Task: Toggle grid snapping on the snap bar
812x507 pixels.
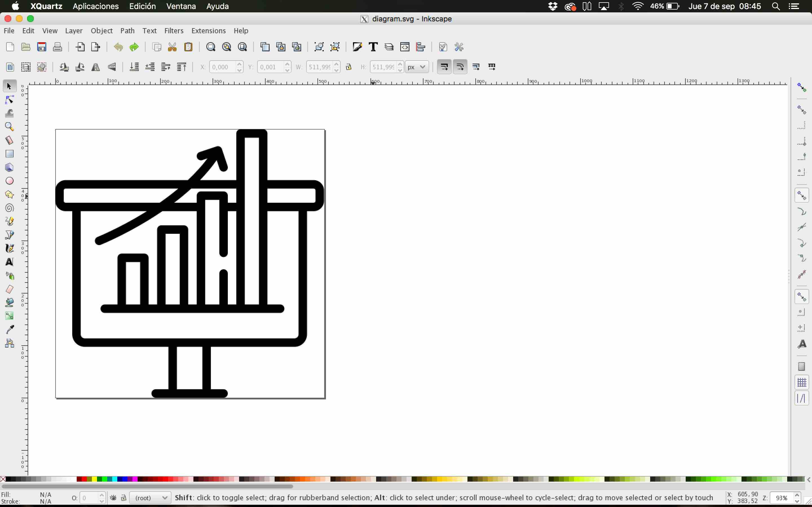Action: [x=802, y=382]
